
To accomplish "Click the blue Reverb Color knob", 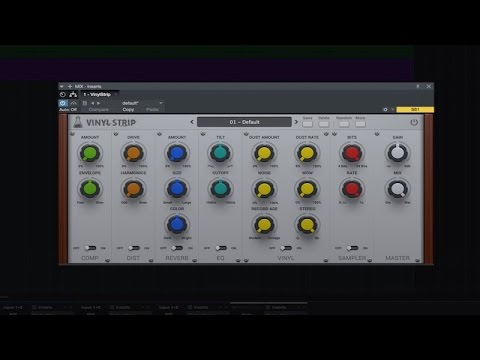I will click(177, 224).
